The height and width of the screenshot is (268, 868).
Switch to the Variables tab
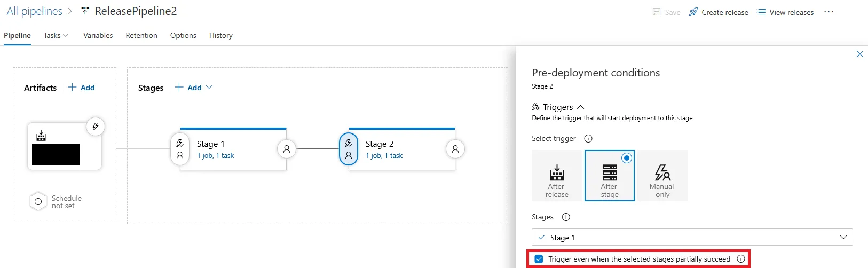tap(98, 36)
